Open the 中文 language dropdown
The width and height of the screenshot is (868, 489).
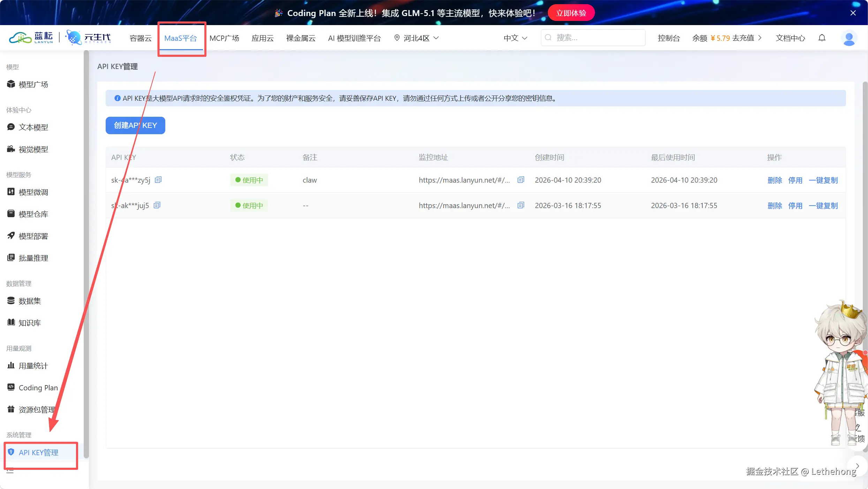tap(515, 38)
